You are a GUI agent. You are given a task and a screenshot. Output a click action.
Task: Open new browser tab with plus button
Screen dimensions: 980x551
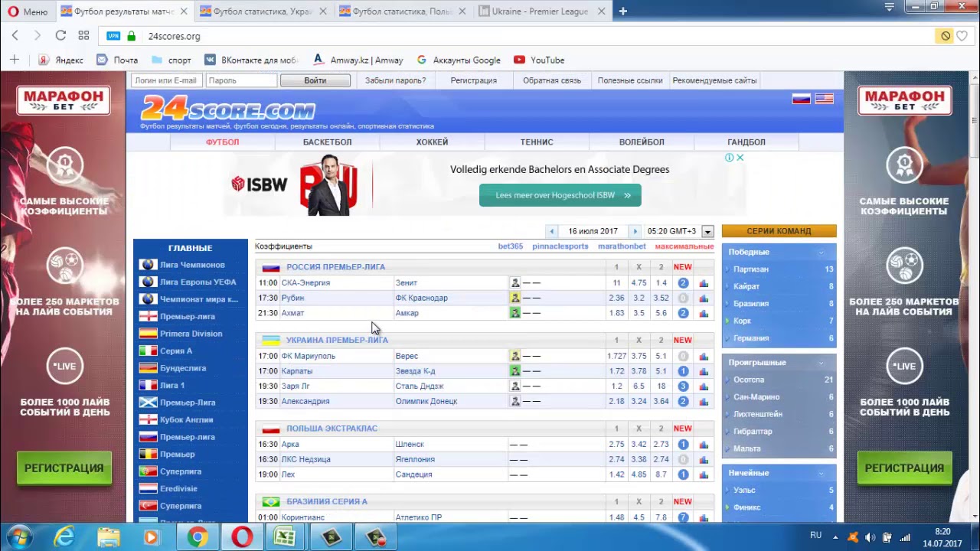pos(622,11)
